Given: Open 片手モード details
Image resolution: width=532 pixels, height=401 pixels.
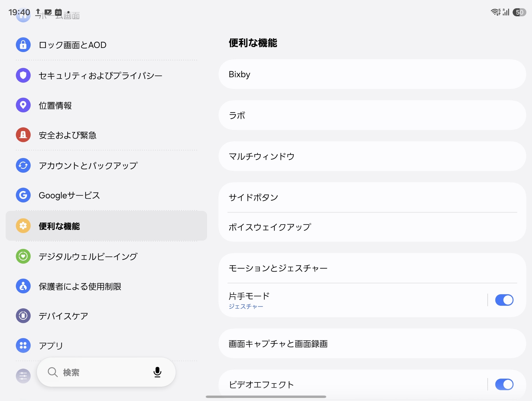Looking at the screenshot, I should pyautogui.click(x=353, y=300).
